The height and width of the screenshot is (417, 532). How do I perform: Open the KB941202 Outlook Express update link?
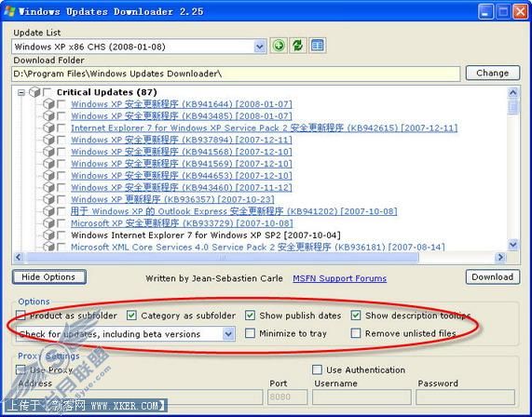tap(234, 211)
